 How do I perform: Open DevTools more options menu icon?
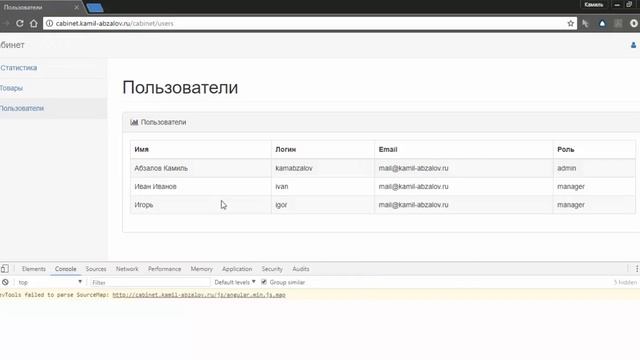[x=636, y=269]
